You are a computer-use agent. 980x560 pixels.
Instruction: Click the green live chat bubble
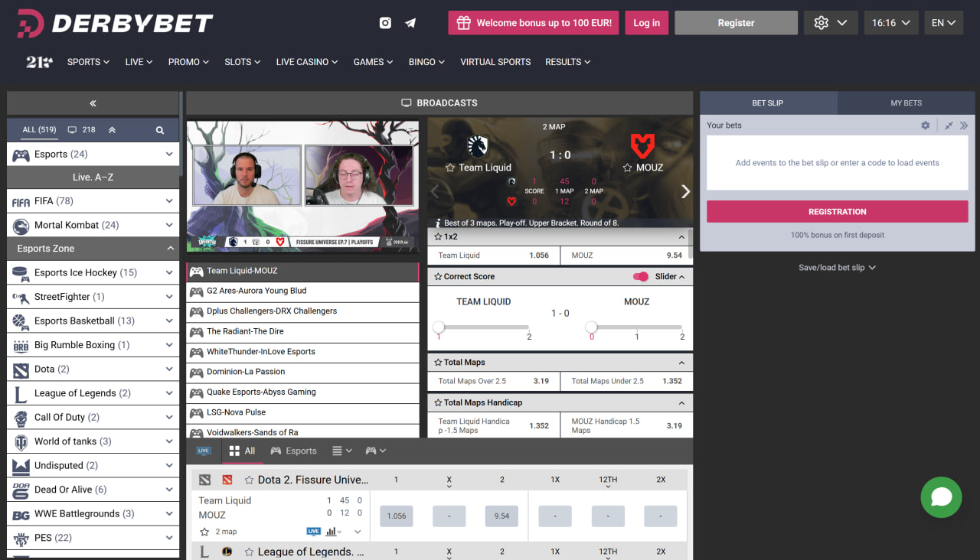tap(941, 497)
